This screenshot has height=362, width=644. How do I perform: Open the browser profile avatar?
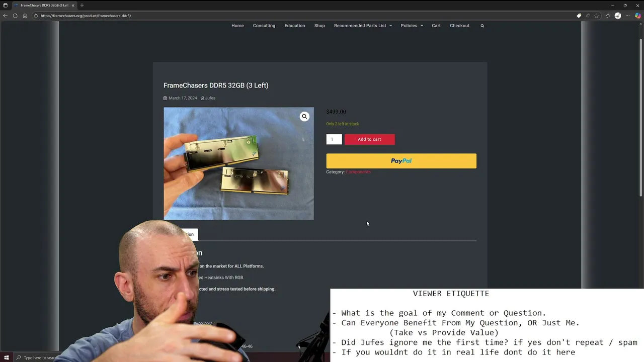click(x=618, y=16)
